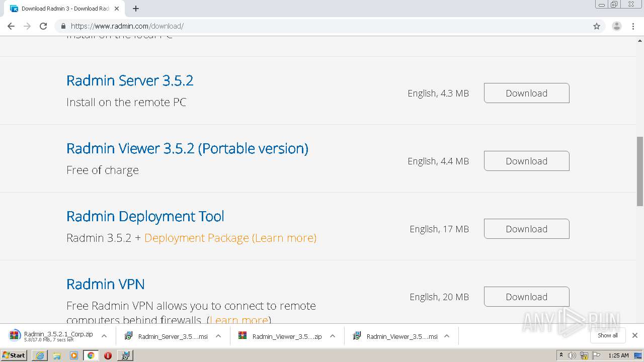Show all downloads

608,335
